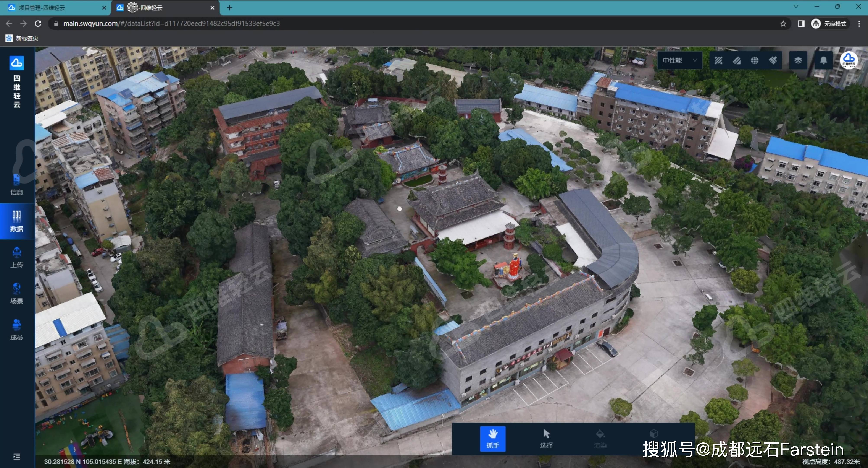Click the globe icon in top toolbar
The width and height of the screenshot is (868, 468).
coord(755,60)
